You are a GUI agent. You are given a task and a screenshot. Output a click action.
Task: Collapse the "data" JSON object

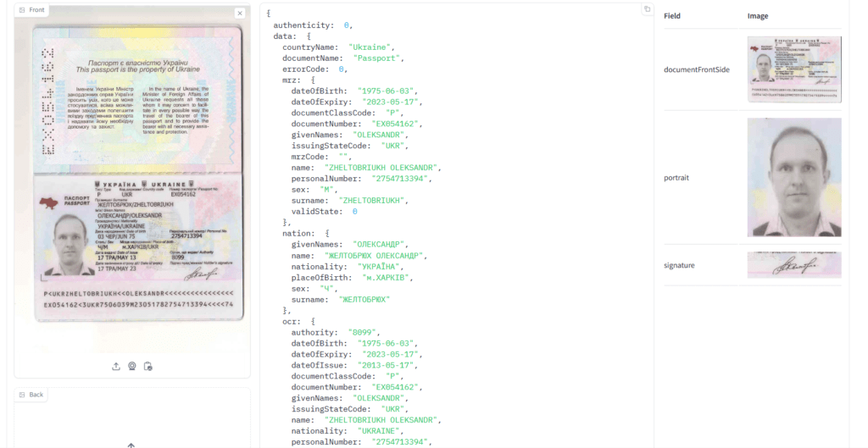309,36
